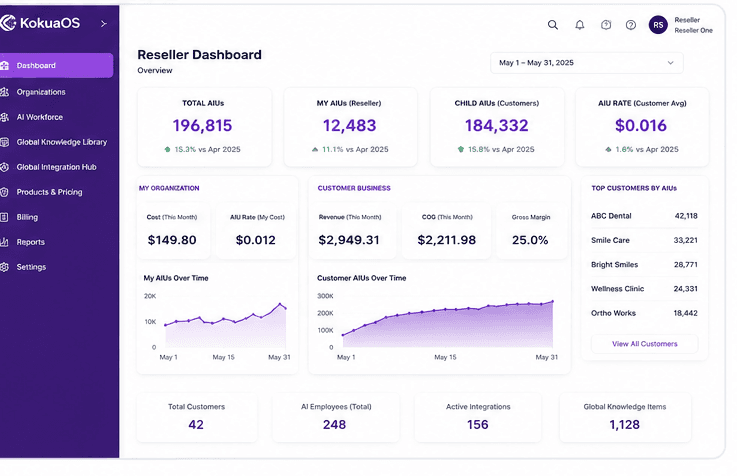Click the Reseller Dashboard title

click(x=199, y=55)
